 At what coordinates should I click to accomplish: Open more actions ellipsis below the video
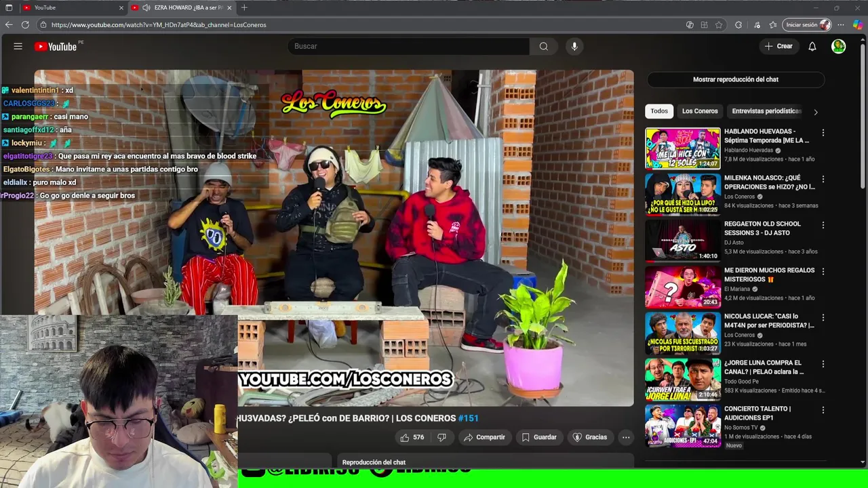[626, 437]
